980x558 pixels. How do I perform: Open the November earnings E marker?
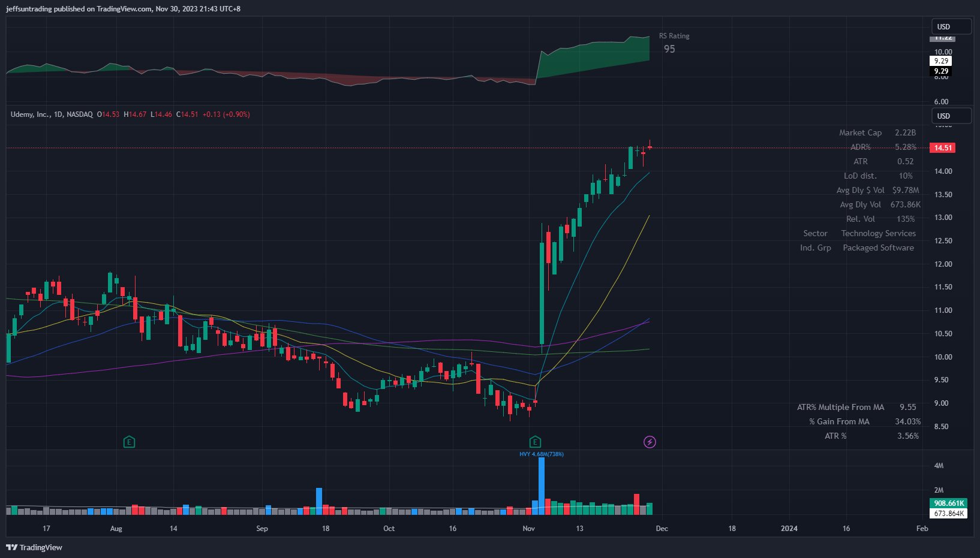536,442
